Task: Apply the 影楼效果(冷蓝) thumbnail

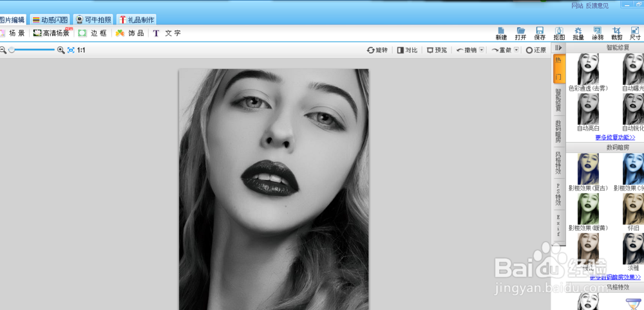Action: [633, 169]
